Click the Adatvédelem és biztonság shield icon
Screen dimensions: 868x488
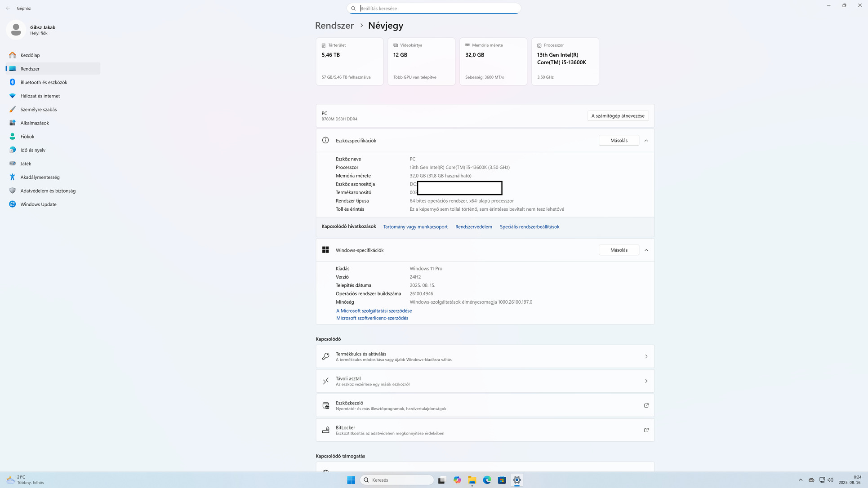coord(13,191)
